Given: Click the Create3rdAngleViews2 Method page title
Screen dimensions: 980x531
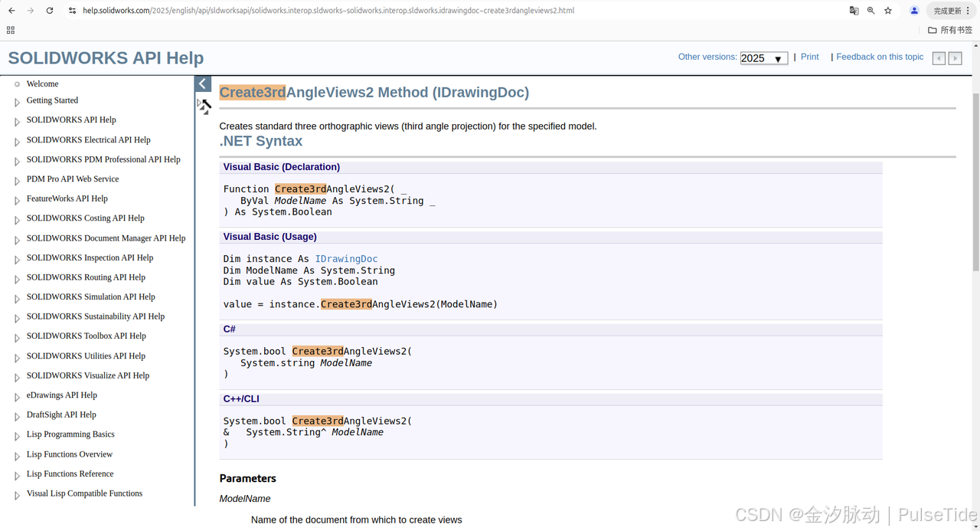Looking at the screenshot, I should tap(374, 93).
